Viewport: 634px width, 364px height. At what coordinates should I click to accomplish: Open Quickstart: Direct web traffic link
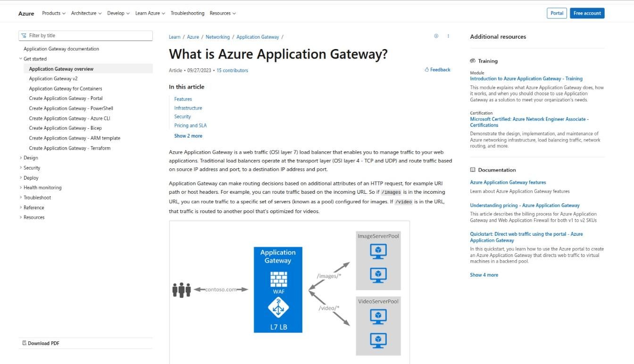(x=526, y=237)
